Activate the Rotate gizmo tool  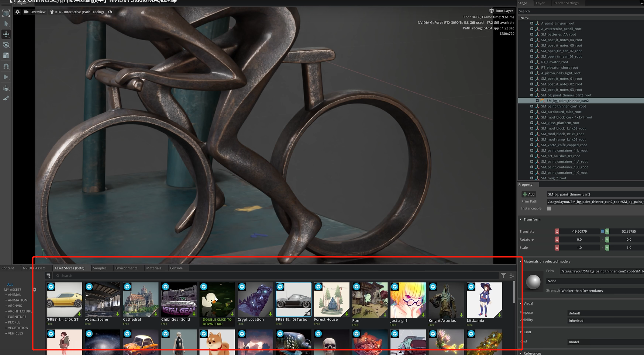(x=6, y=45)
